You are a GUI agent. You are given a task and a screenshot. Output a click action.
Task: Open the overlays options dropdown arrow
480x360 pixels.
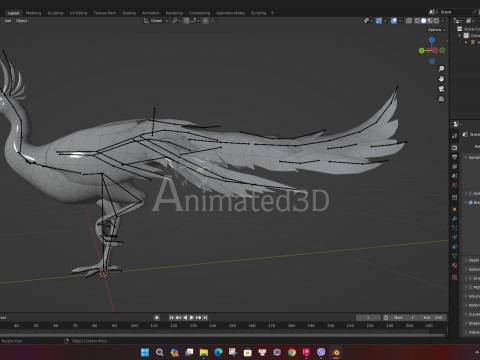tap(400, 21)
